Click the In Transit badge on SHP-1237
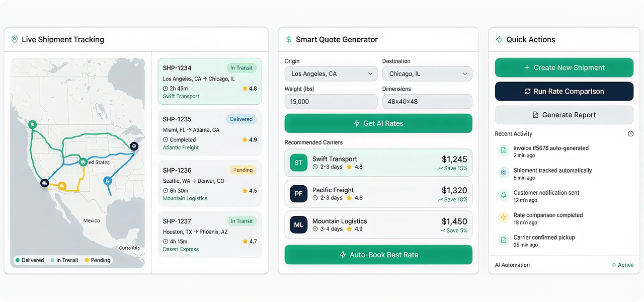Viewport: 644px width, 302px height. click(242, 221)
